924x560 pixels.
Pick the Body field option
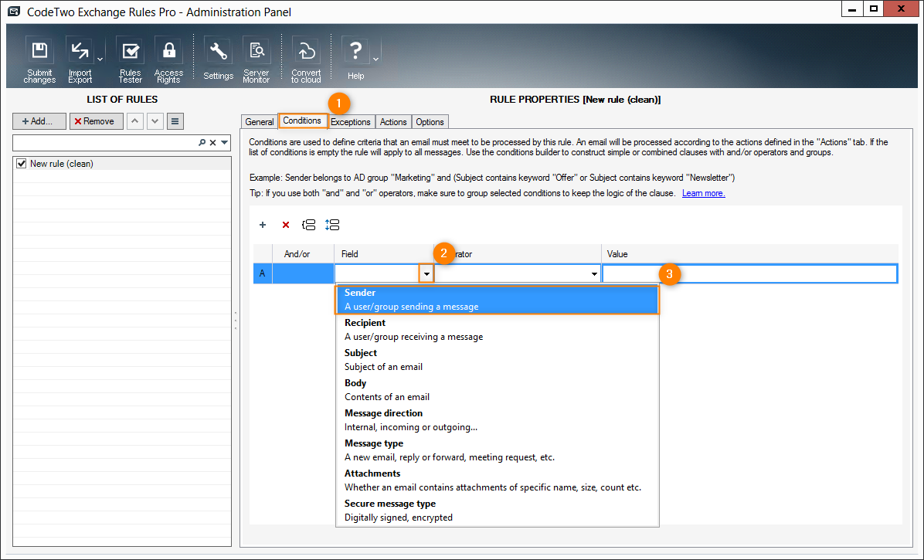(x=497, y=390)
